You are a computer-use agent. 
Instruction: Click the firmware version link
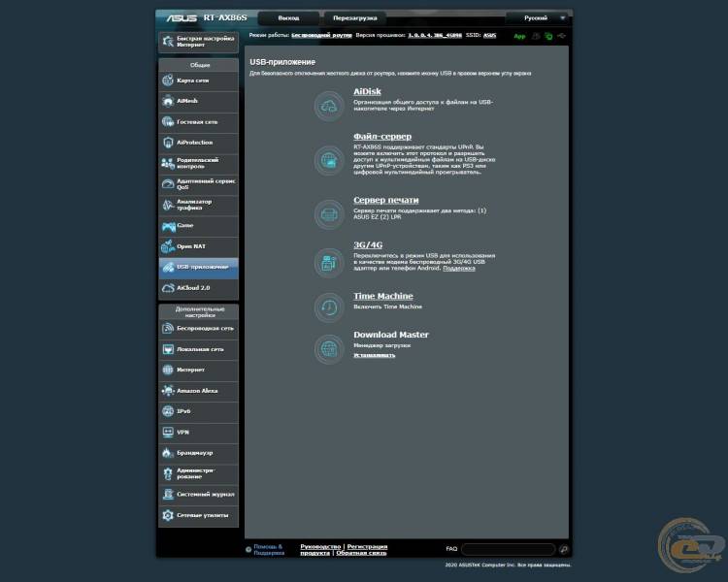[435, 35]
